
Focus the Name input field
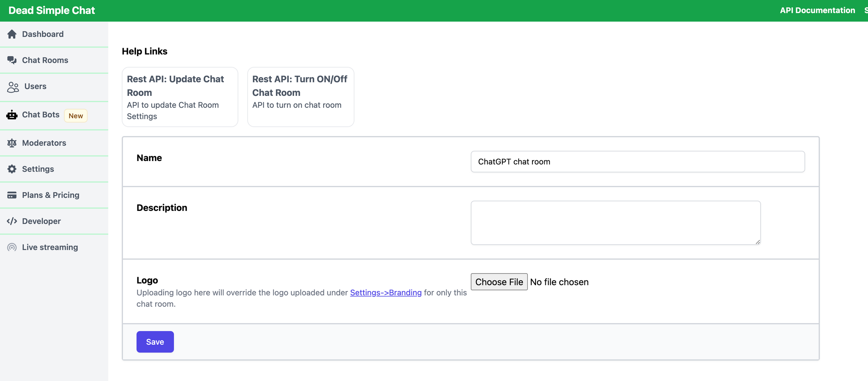coord(637,162)
